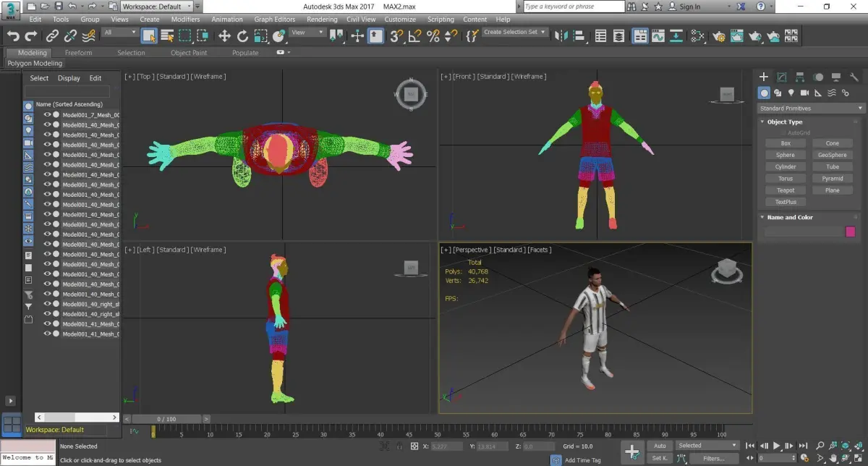The width and height of the screenshot is (868, 466).
Task: Open the View reference coordinate dropdown
Action: tap(308, 33)
